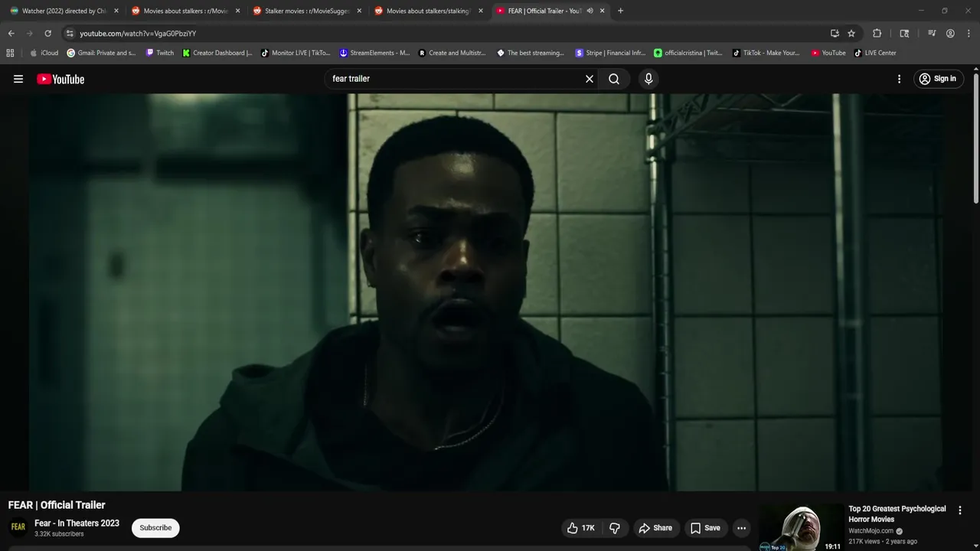980x551 pixels.
Task: Share the FEAR trailer
Action: (655, 528)
